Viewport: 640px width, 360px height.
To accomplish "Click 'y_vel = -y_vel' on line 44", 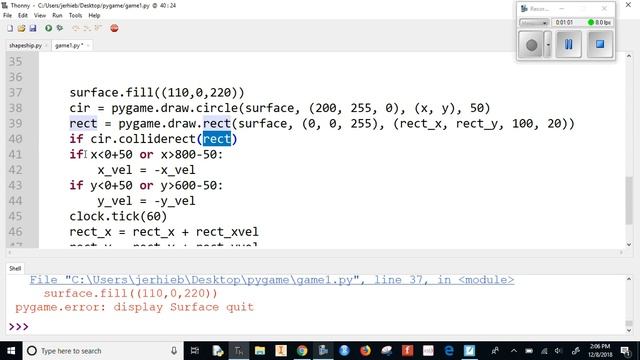I will coord(146,201).
